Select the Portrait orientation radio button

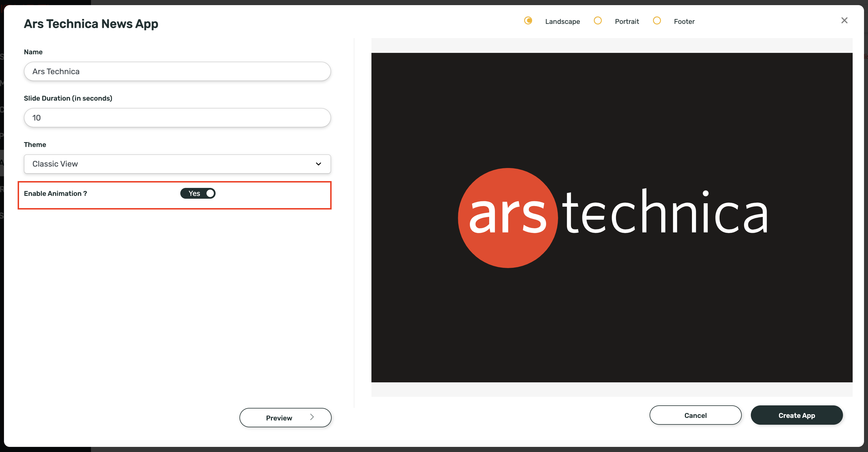pos(598,21)
